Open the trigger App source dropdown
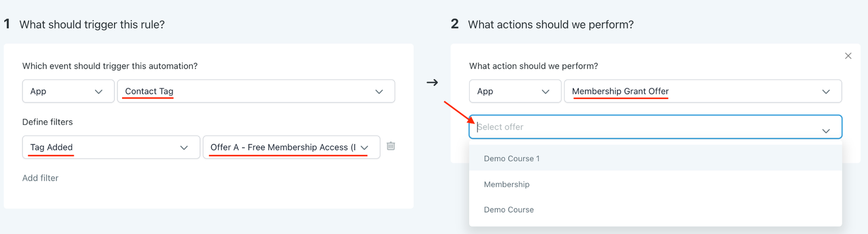 click(x=68, y=92)
